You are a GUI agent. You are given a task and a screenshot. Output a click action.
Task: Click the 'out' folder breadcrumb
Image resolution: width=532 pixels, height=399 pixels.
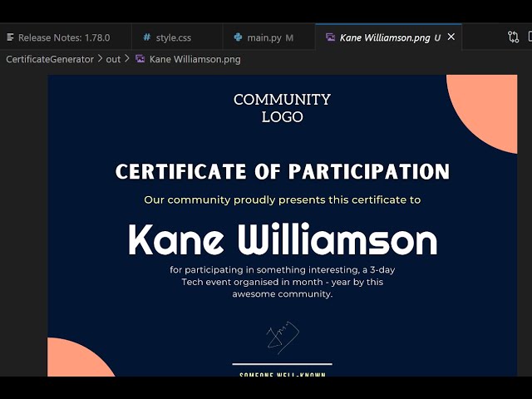pos(113,59)
